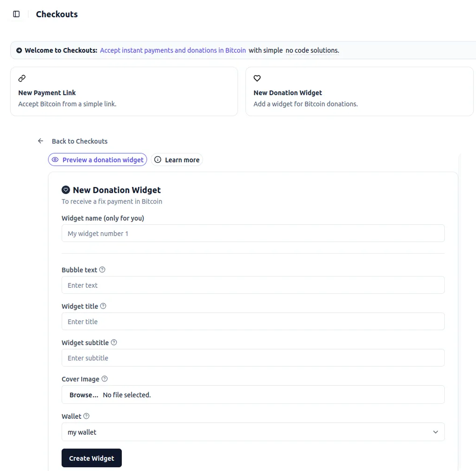Open the sidebar panel toggle
Viewport: 476px width, 471px height.
coord(16,14)
